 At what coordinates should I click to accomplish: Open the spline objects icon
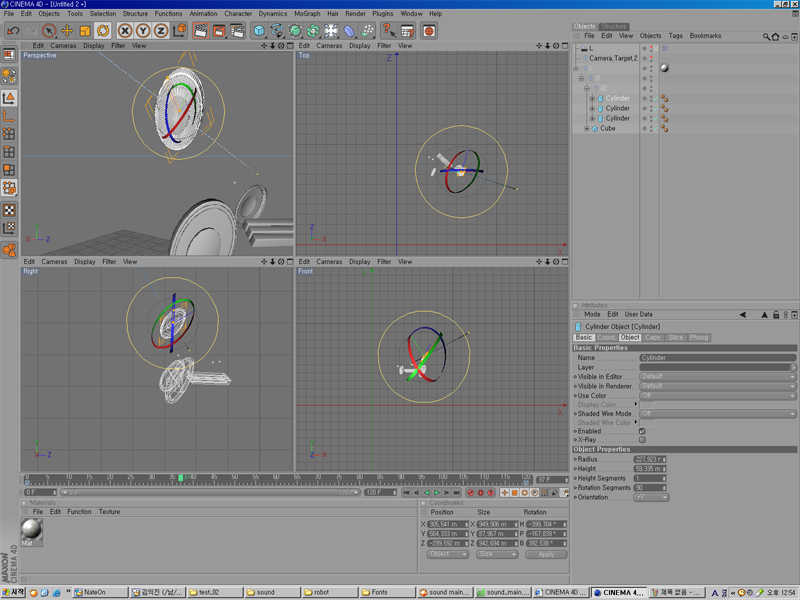(277, 31)
